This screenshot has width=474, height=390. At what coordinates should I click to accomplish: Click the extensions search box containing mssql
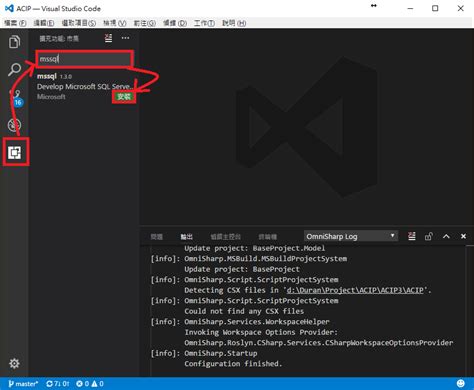coord(84,59)
